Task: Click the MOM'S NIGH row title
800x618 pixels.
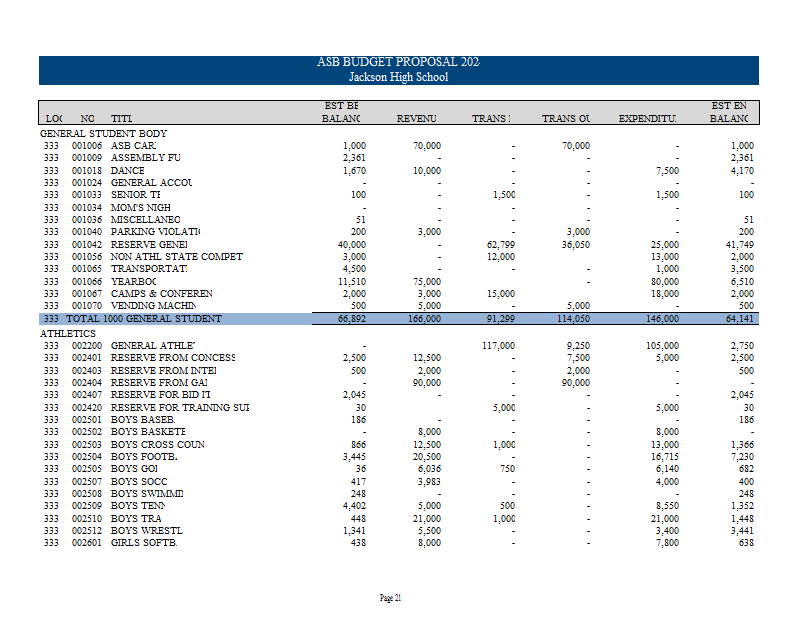Action: (141, 208)
